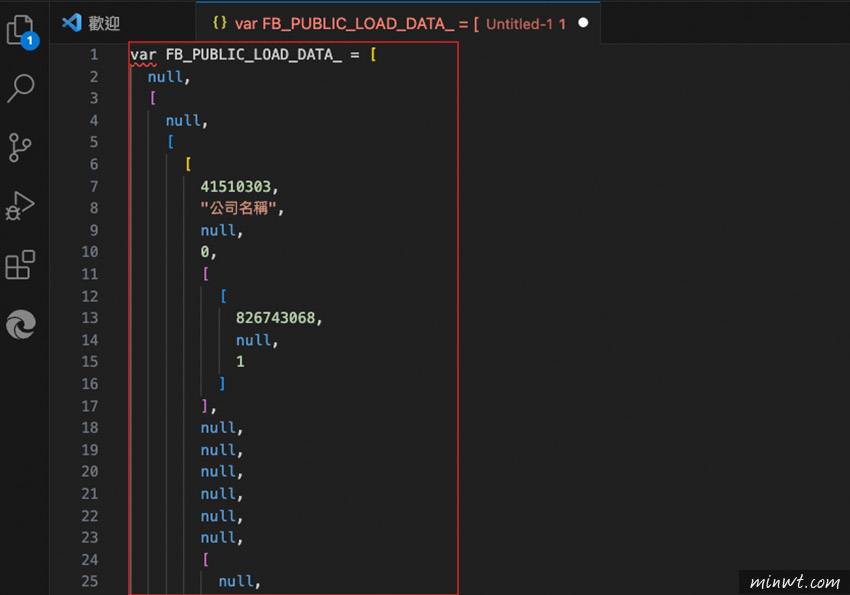Viewport: 850px width, 595px height.
Task: Click the purple opening bracket on line 11
Action: (x=205, y=274)
